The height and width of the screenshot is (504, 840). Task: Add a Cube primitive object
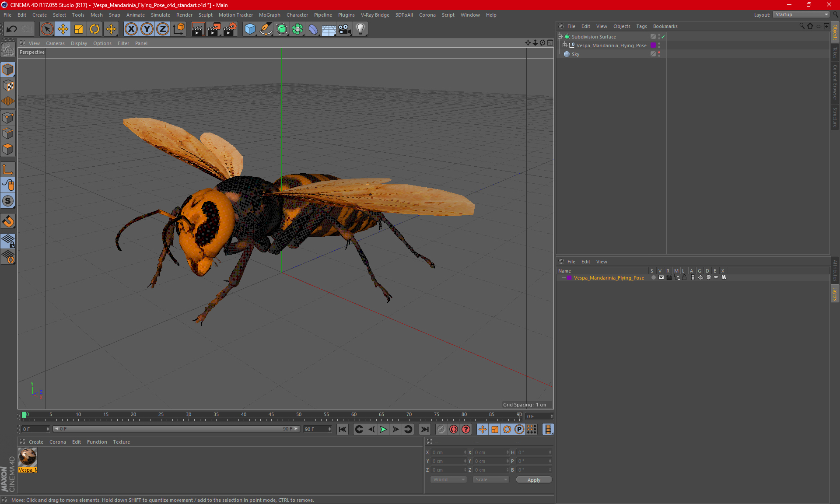tap(250, 29)
